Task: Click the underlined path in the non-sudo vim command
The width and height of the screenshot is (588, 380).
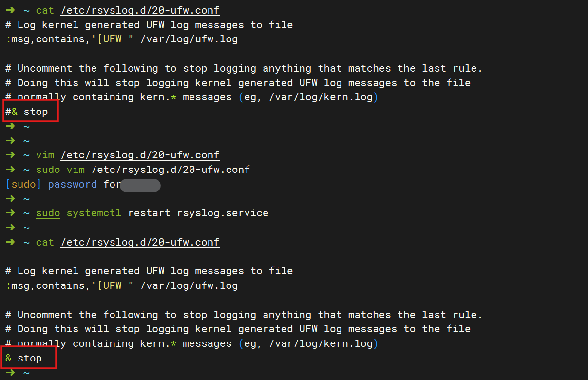Action: [140, 155]
